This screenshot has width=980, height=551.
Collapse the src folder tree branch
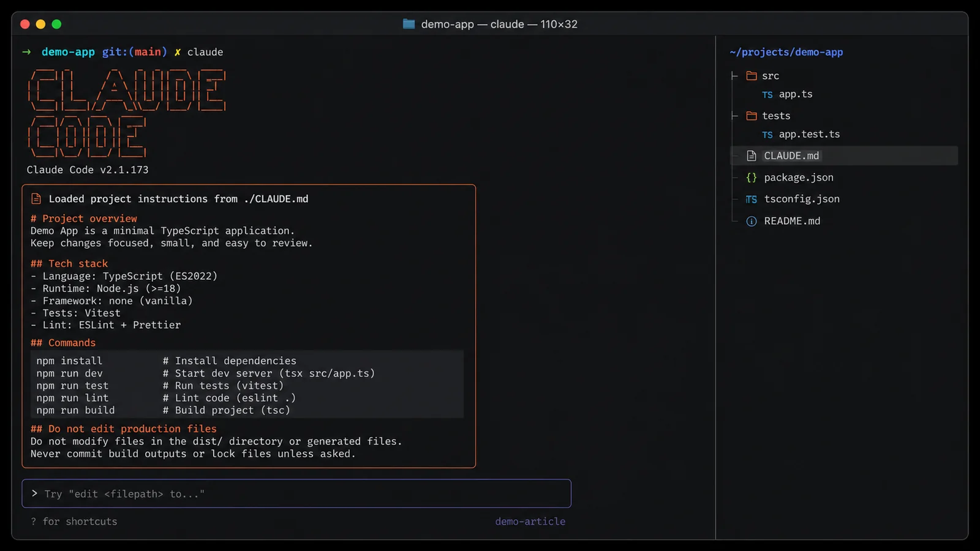[734, 76]
